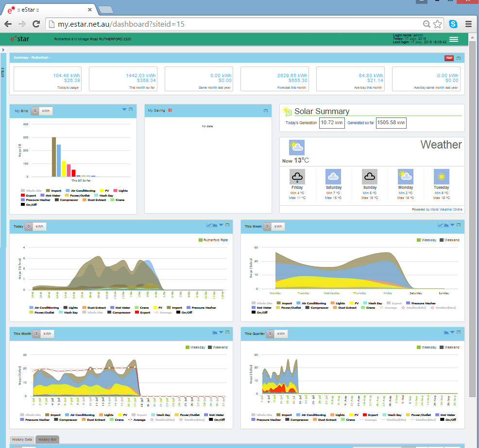Select the area chart icon on This Month panel

click(x=215, y=332)
